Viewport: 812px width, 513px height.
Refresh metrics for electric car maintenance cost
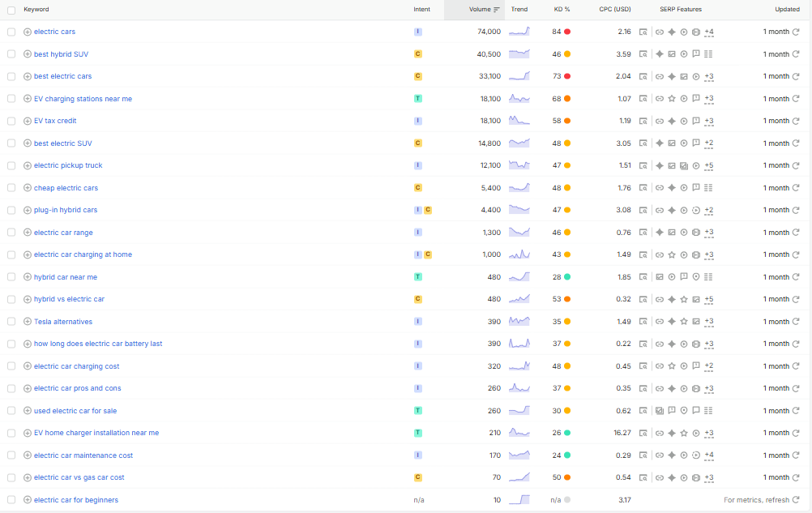[796, 455]
